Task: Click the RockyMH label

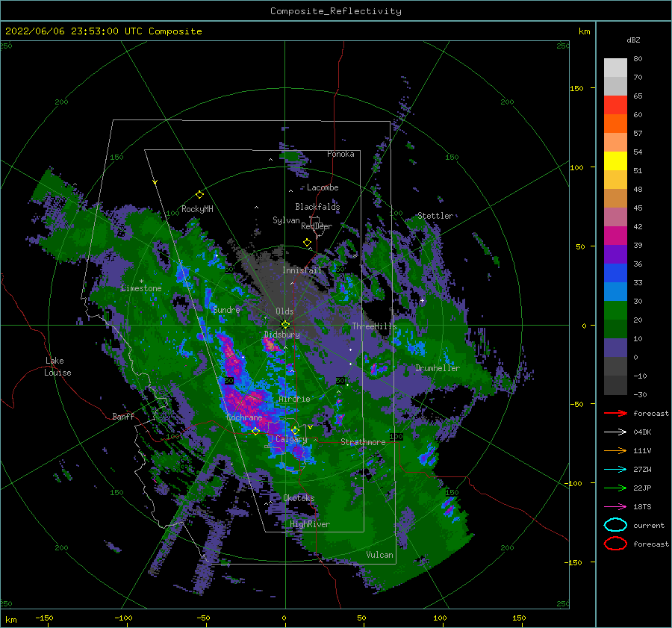Action: point(197,209)
